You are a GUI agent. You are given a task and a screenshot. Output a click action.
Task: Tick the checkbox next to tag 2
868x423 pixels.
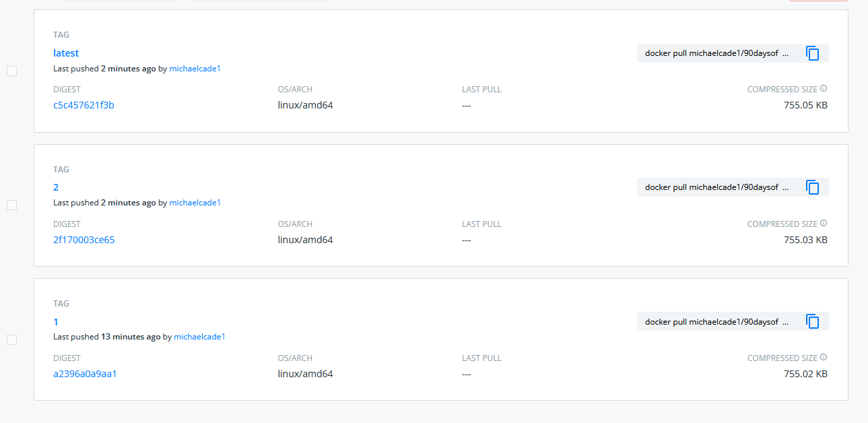point(11,205)
